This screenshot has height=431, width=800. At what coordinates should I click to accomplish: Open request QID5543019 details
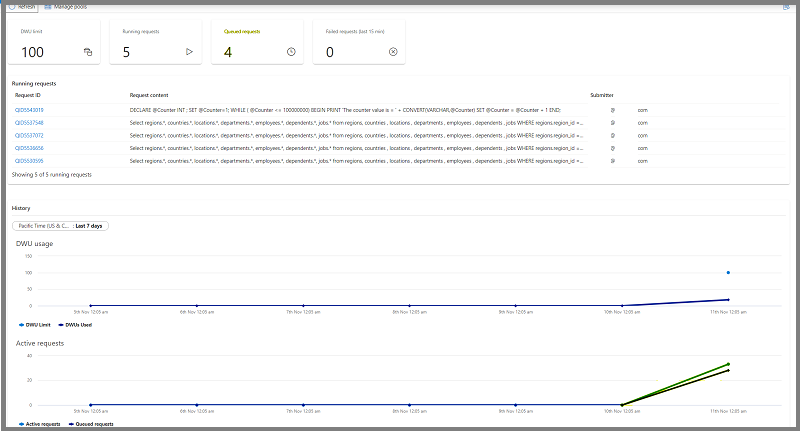(29, 109)
